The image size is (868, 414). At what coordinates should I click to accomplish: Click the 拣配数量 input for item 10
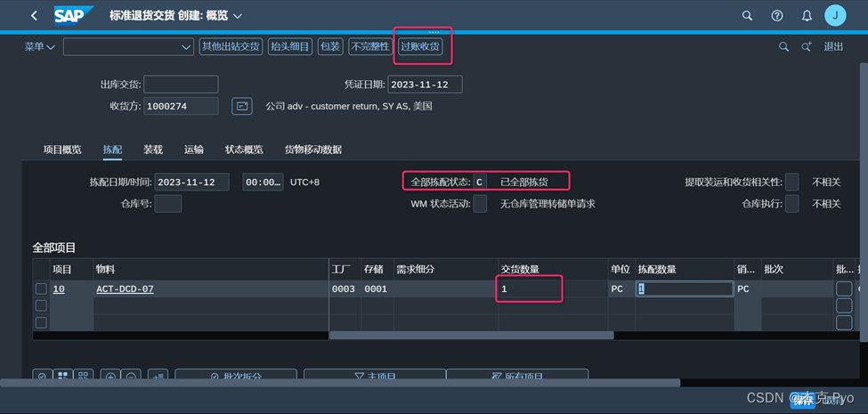tap(685, 289)
